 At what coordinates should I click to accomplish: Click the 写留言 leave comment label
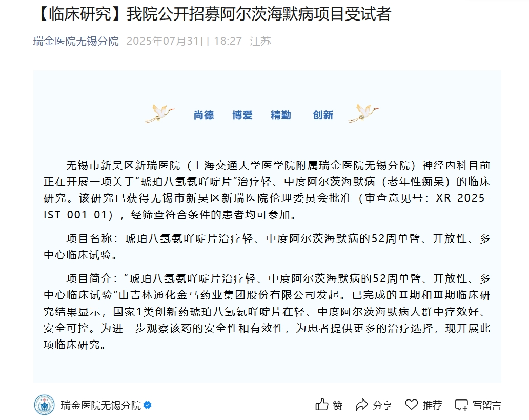point(487,405)
